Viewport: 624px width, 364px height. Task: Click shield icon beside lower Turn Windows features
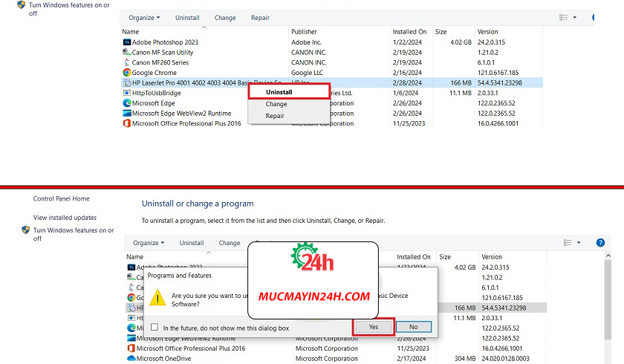[26, 230]
